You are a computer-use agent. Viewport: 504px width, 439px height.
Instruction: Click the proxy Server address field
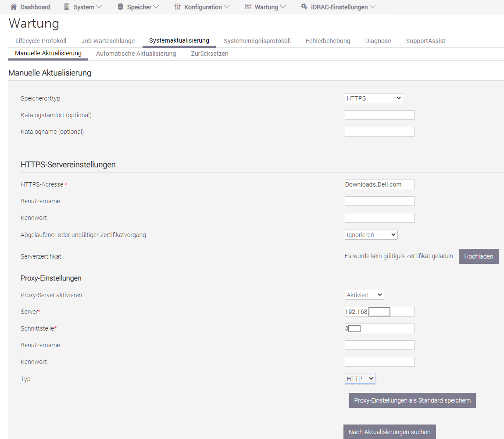point(379,312)
